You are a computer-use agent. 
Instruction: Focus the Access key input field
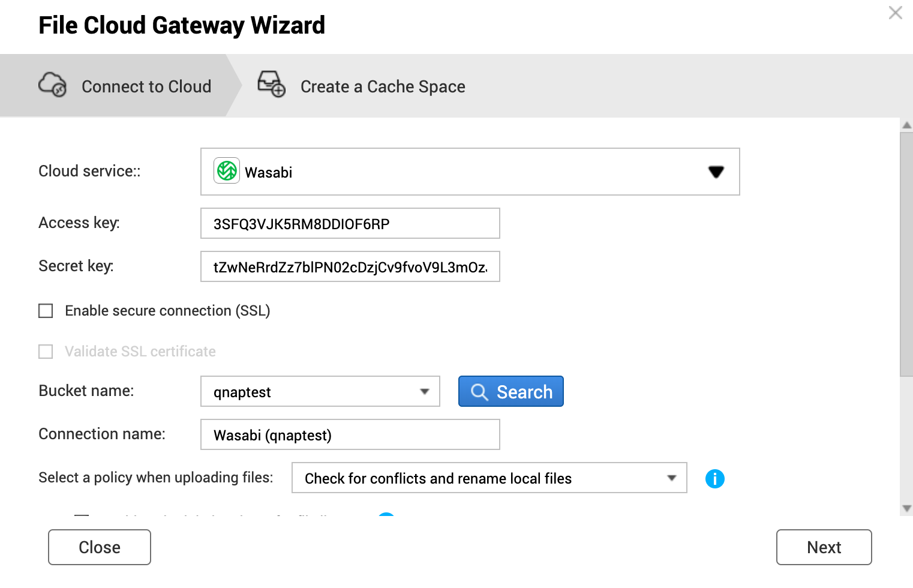pyautogui.click(x=350, y=223)
